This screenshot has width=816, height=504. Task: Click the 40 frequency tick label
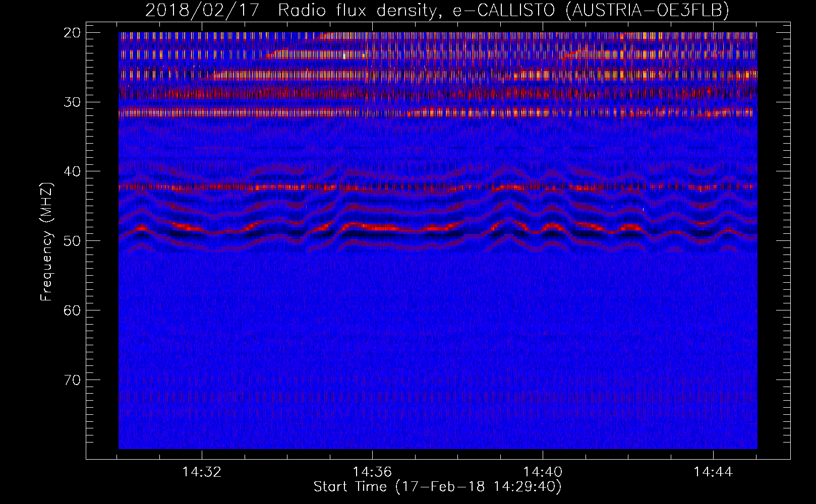pyautogui.click(x=72, y=171)
